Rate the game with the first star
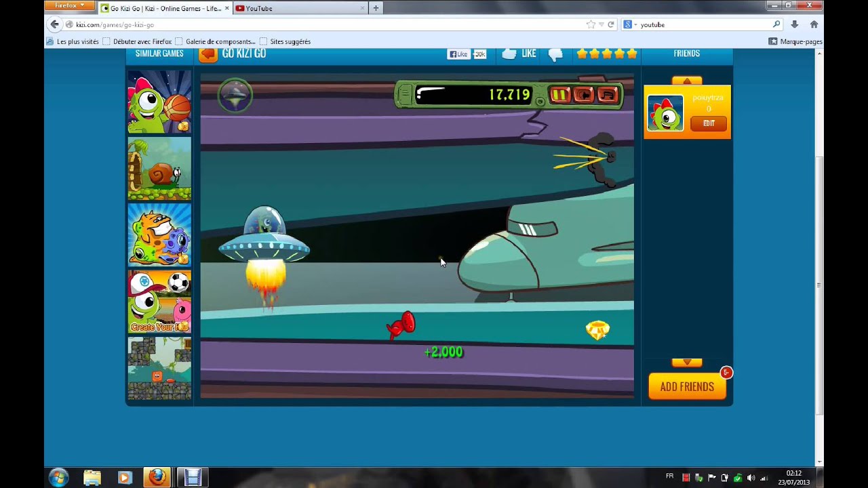Screen dimensions: 868x488 pos(582,54)
